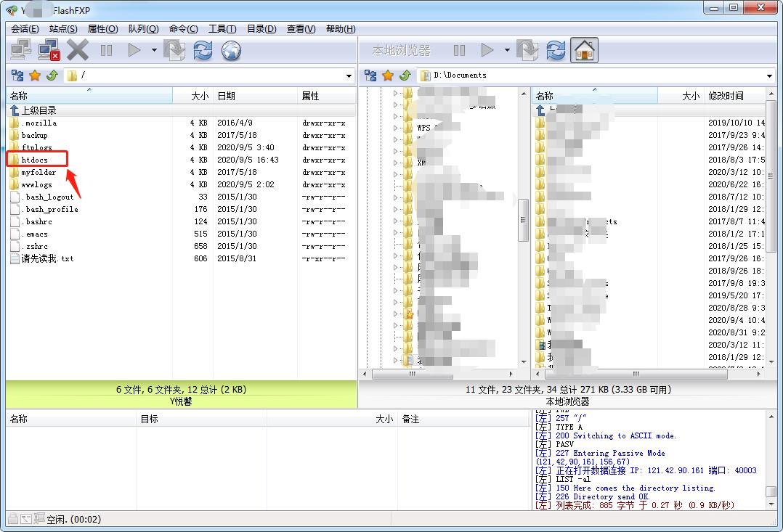Click the play button in local browser toolbar
Image resolution: width=783 pixels, height=532 pixels.
point(487,50)
